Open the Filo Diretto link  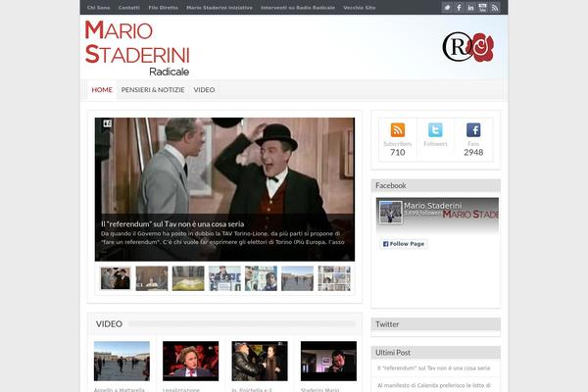coord(163,8)
